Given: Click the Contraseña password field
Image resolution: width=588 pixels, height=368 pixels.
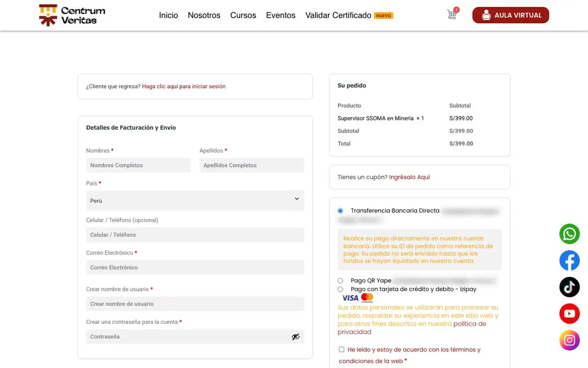Looking at the screenshot, I should point(195,337).
